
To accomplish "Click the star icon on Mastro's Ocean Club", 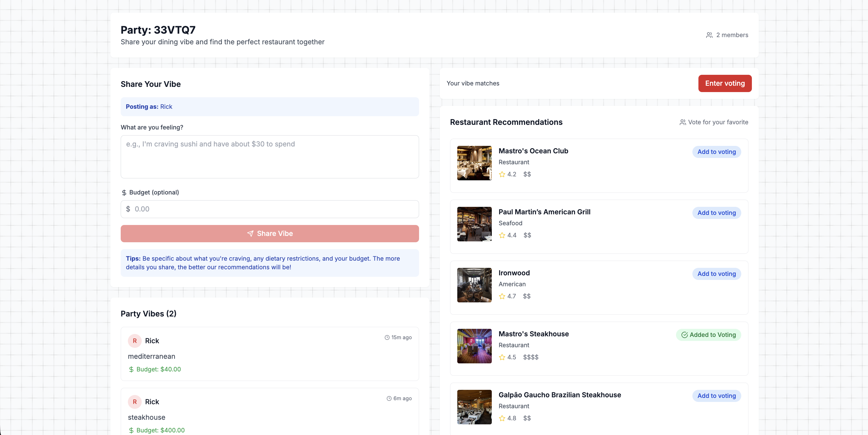I will point(502,174).
